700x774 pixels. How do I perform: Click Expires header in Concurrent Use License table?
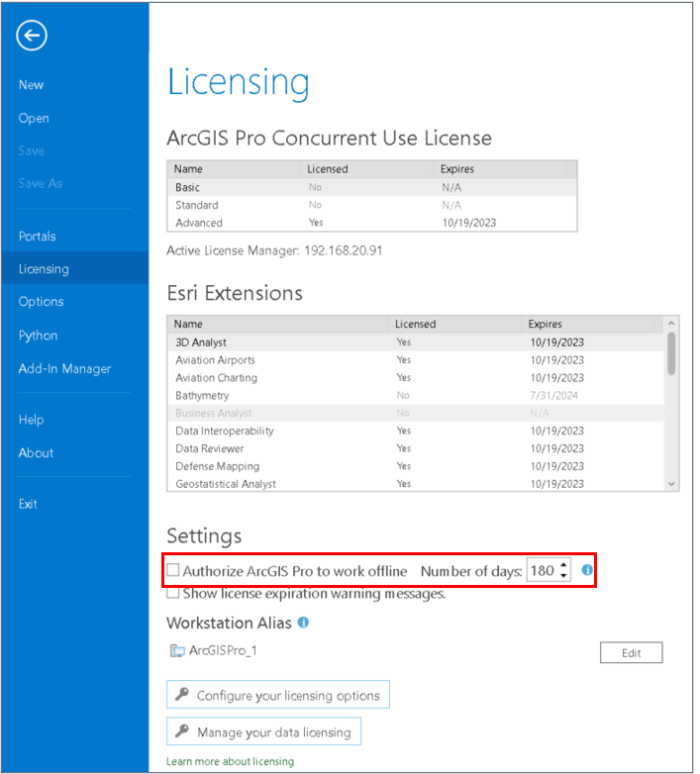(x=500, y=169)
